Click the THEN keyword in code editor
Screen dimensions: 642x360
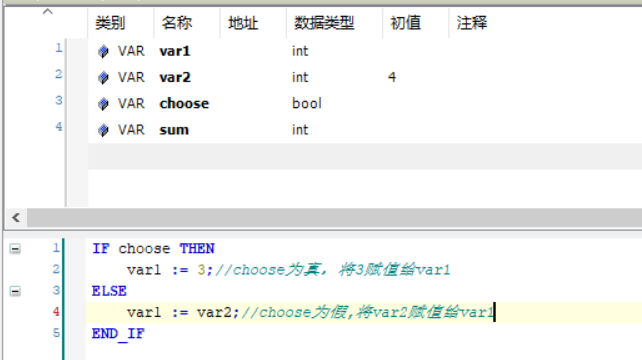click(x=197, y=249)
